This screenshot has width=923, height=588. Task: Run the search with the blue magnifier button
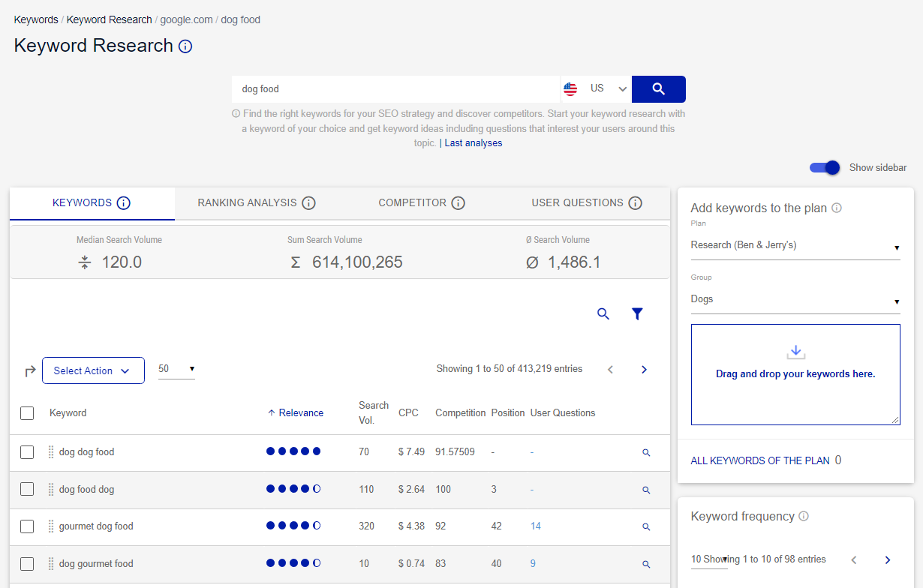pyautogui.click(x=658, y=88)
